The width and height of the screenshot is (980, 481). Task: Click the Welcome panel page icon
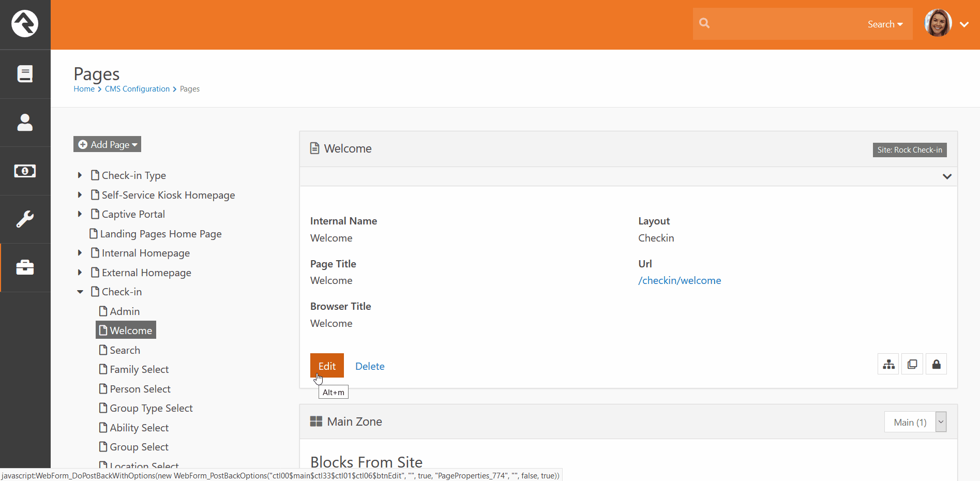(314, 148)
